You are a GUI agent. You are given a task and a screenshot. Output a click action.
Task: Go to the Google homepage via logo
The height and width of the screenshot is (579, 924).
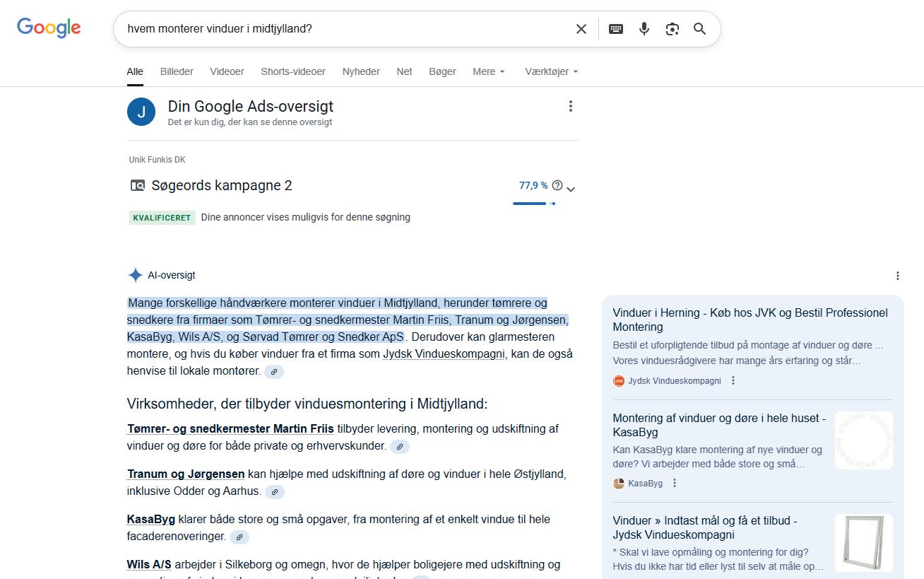pos(49,28)
